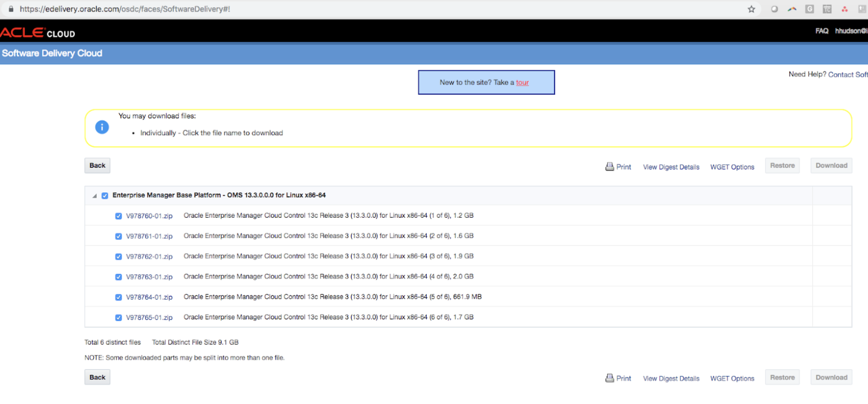Click the bottom Print link
This screenshot has height=404, width=868.
tap(624, 379)
